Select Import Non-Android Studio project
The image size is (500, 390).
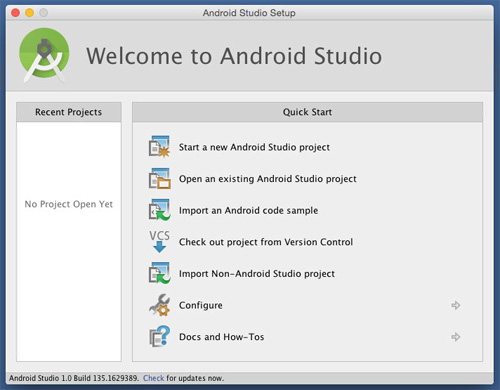click(257, 273)
